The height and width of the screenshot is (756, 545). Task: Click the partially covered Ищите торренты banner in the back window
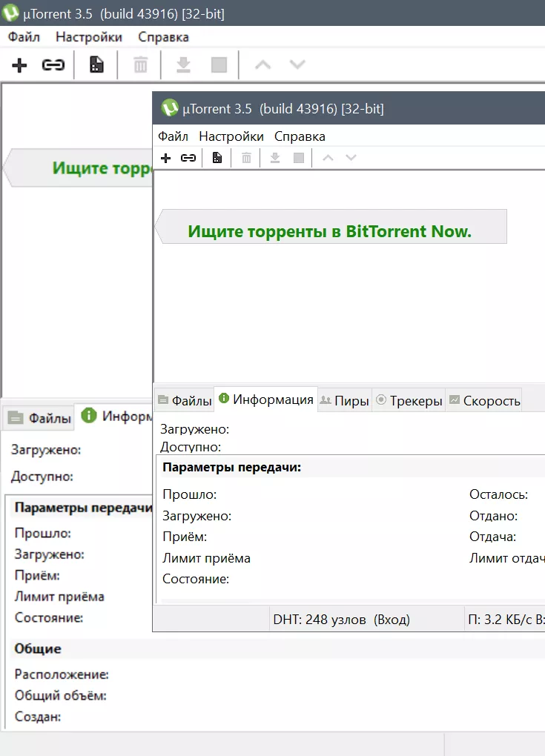79,168
